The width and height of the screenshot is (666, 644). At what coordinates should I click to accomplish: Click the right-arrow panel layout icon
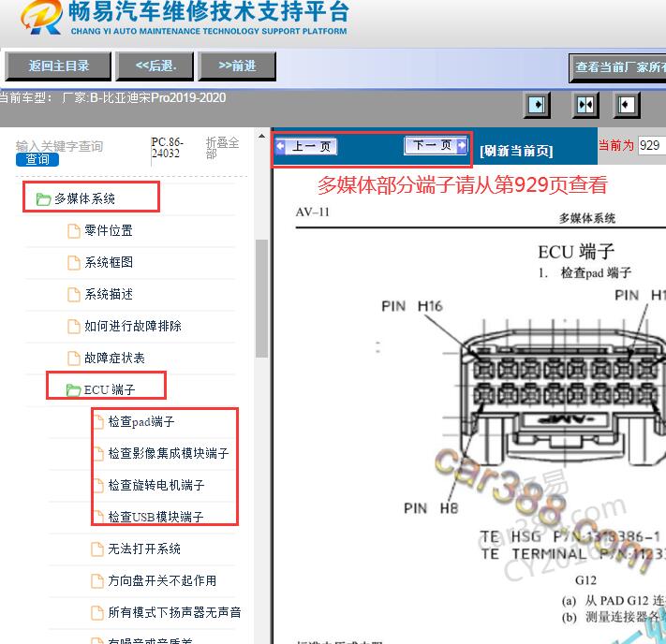click(537, 105)
